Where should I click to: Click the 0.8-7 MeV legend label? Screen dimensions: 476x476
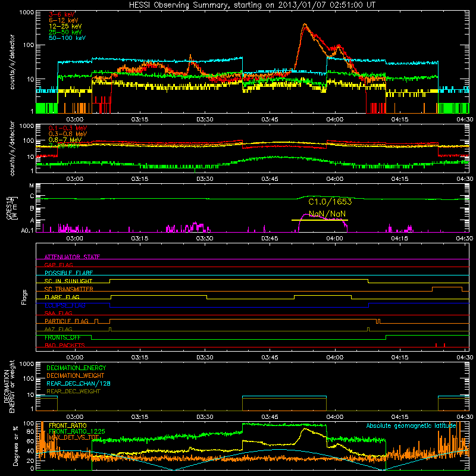coord(65,140)
